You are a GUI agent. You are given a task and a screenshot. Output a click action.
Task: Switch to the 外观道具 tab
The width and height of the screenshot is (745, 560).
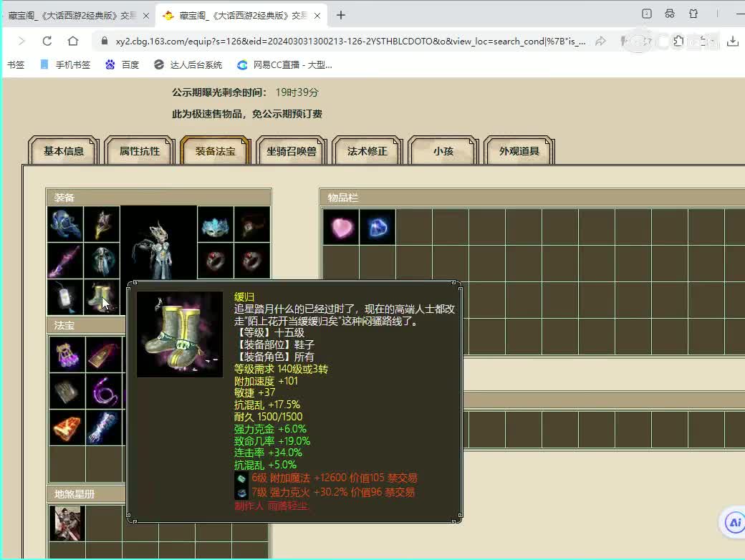[x=519, y=151]
